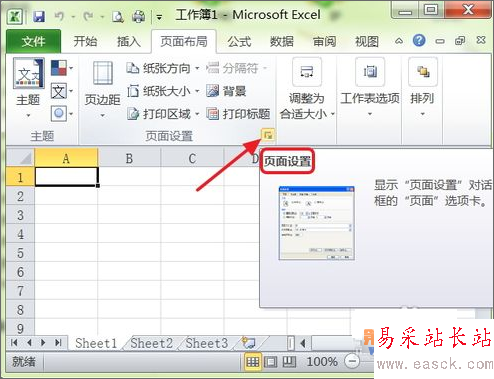Click the Excel application icon in title bar
Image resolution: width=494 pixels, height=379 pixels.
pyautogui.click(x=15, y=16)
